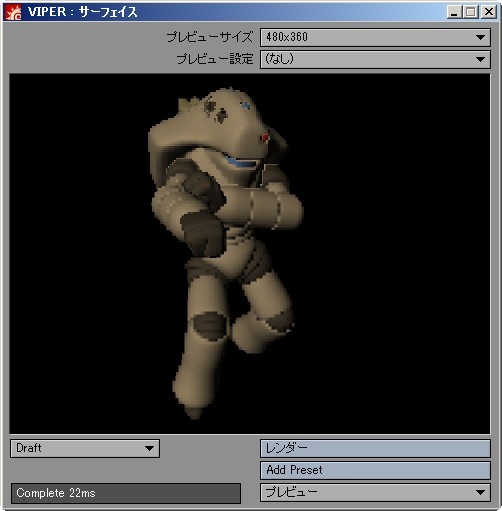Click the robot's dark knee pad
The height and width of the screenshot is (511, 502).
coord(209,326)
